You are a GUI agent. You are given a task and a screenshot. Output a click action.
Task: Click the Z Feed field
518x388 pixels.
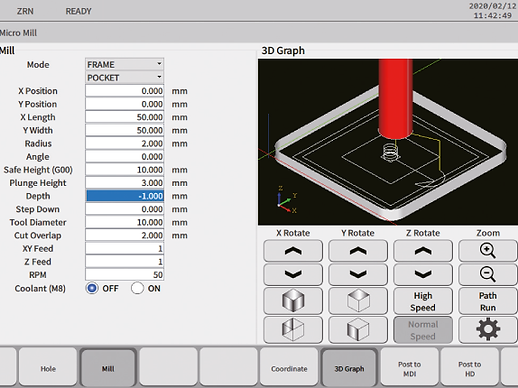pyautogui.click(x=124, y=261)
